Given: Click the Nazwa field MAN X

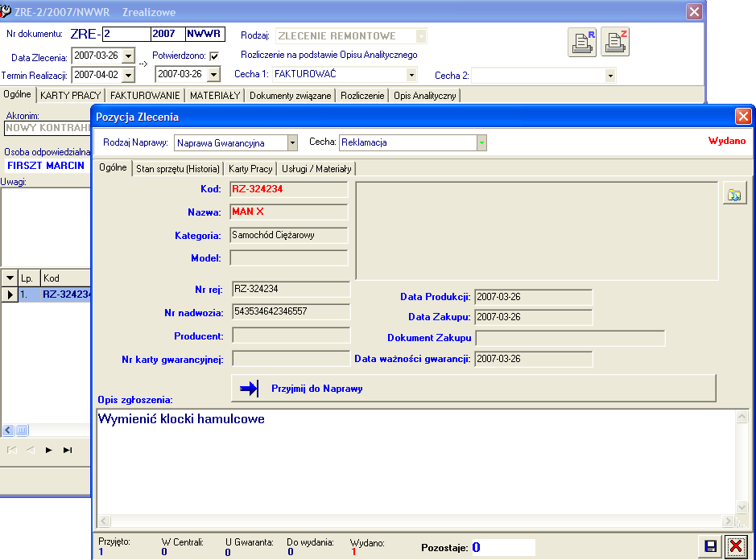Looking at the screenshot, I should [288, 212].
